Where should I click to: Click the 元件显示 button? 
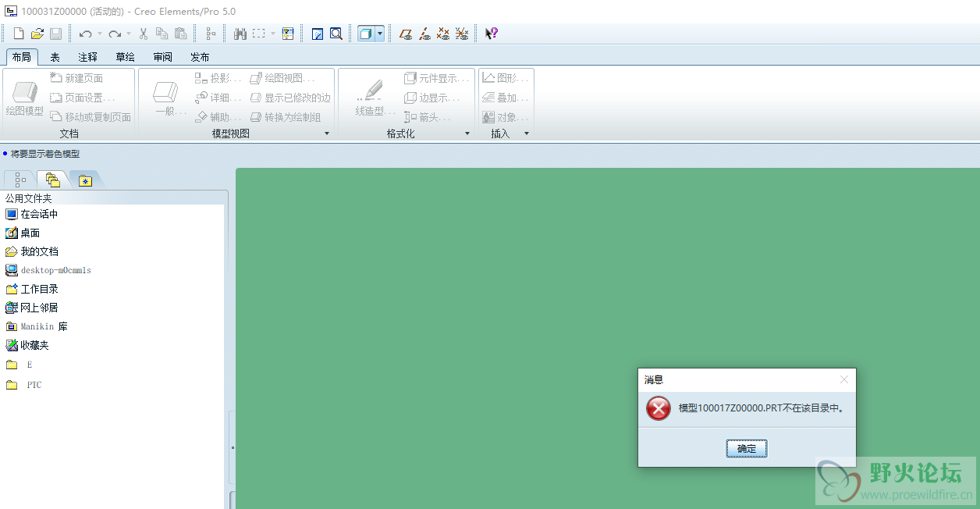click(x=437, y=78)
